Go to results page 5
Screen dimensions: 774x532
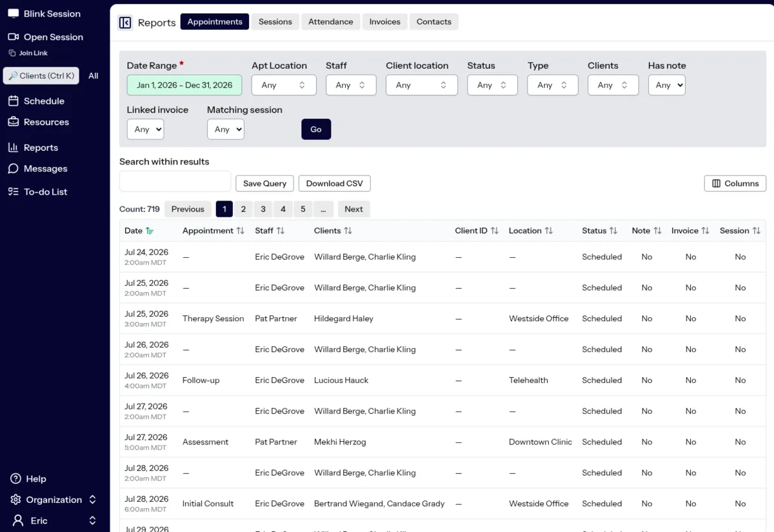click(303, 209)
